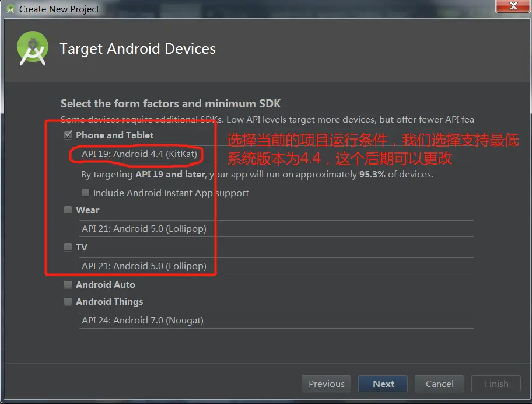Open the API 24 Android 7.0 Nougat dropdown

pos(276,320)
